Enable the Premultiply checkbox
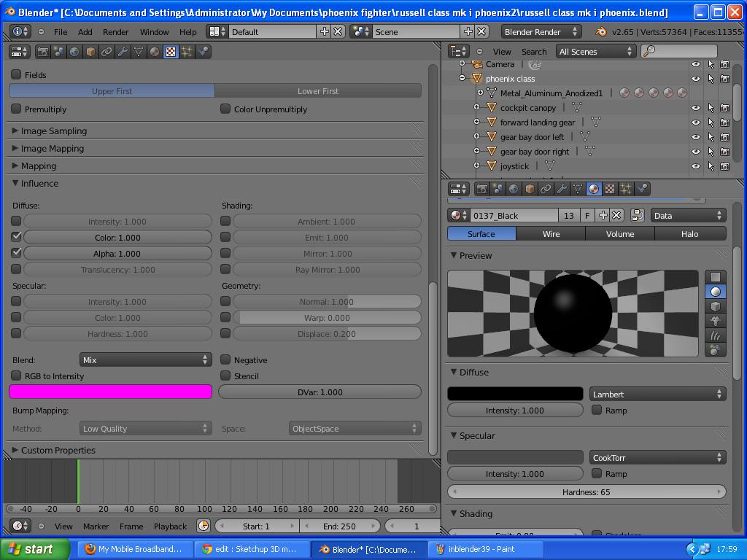Viewport: 747px width, 560px height. point(16,107)
